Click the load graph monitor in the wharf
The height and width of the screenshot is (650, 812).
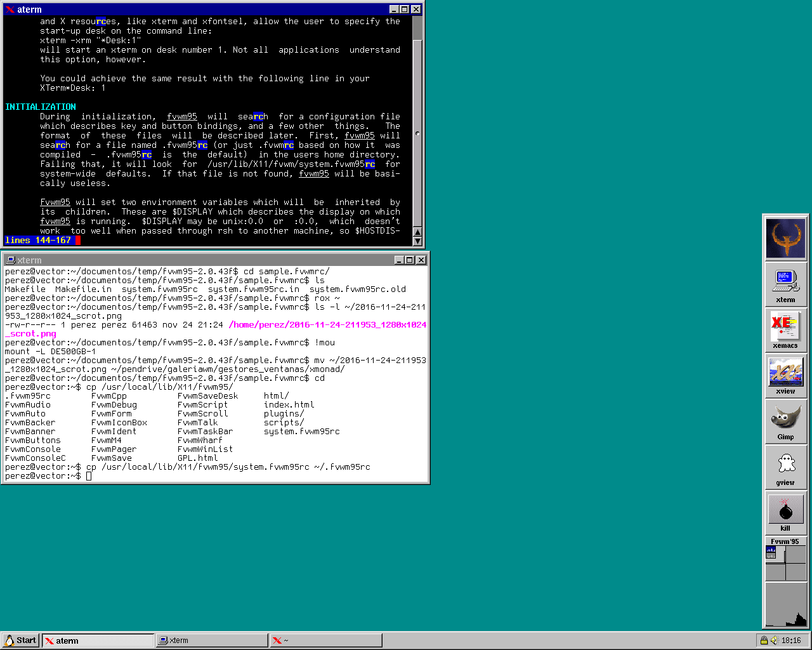click(x=785, y=604)
